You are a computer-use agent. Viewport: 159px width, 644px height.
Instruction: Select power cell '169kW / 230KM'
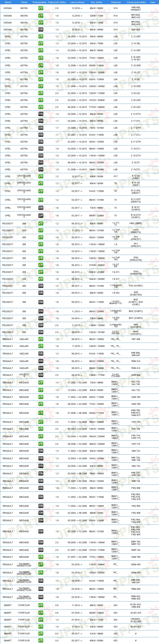coord(97,444)
